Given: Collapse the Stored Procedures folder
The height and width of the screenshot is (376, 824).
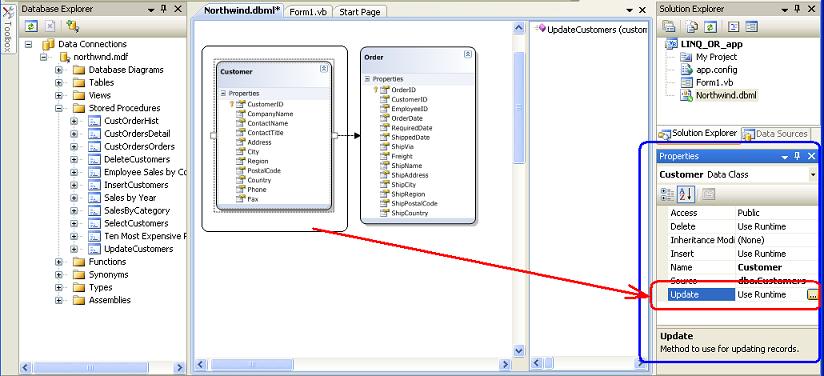Looking at the screenshot, I should click(59, 108).
